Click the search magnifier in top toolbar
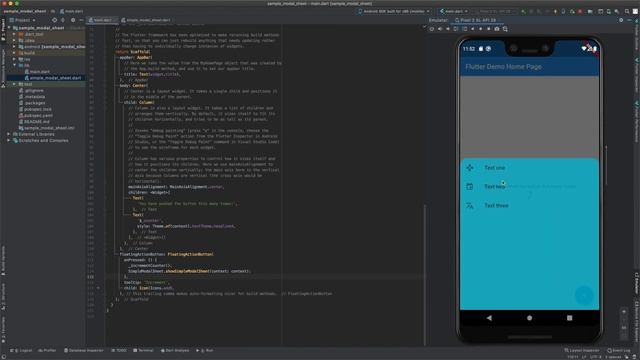 coord(627,11)
